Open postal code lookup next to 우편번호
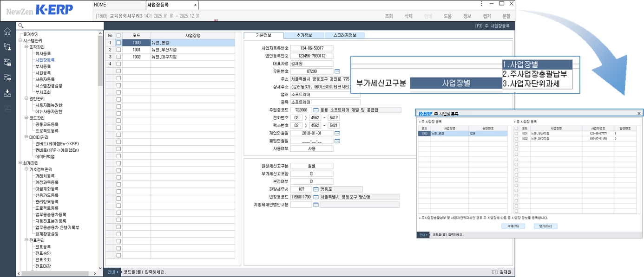 [337, 71]
